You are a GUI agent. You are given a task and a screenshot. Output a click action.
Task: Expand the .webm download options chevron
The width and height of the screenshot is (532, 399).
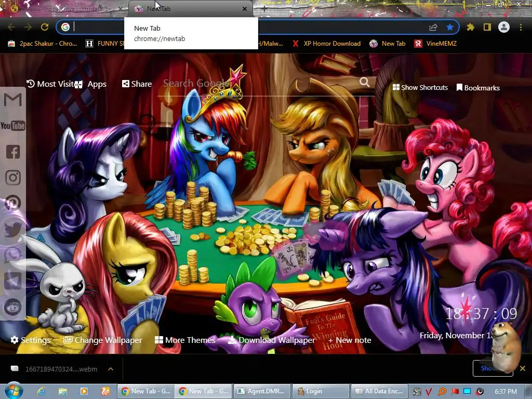[111, 369]
